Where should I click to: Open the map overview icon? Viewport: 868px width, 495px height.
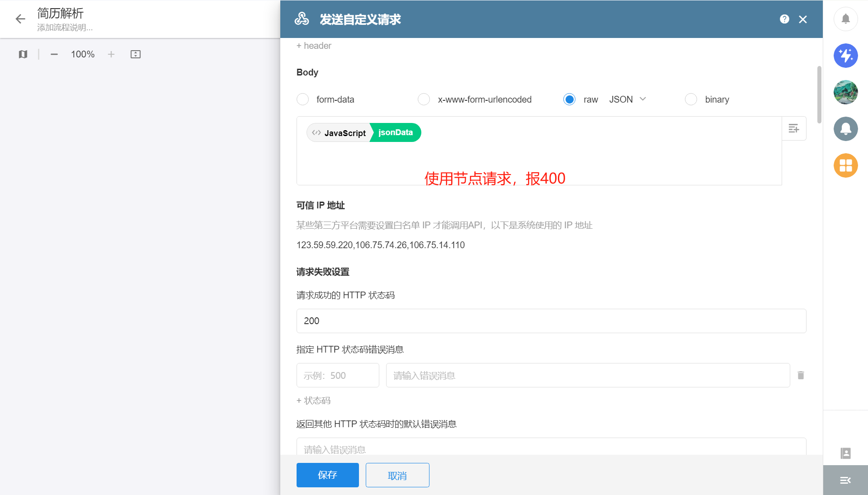(x=23, y=54)
